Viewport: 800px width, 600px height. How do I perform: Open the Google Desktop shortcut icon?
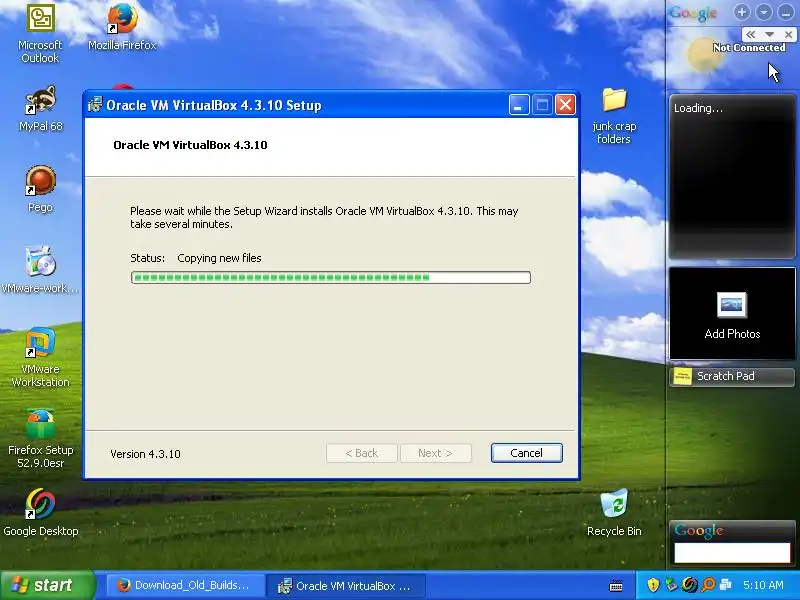40,504
